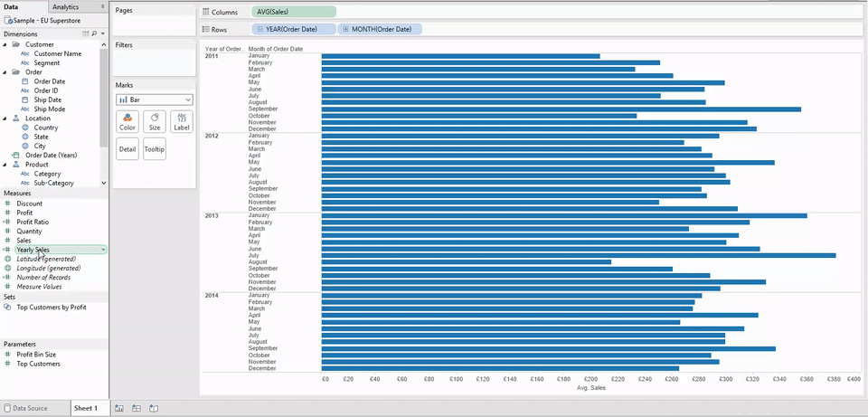868x417 pixels.
Task: Click the Color marks card icon
Action: [127, 121]
